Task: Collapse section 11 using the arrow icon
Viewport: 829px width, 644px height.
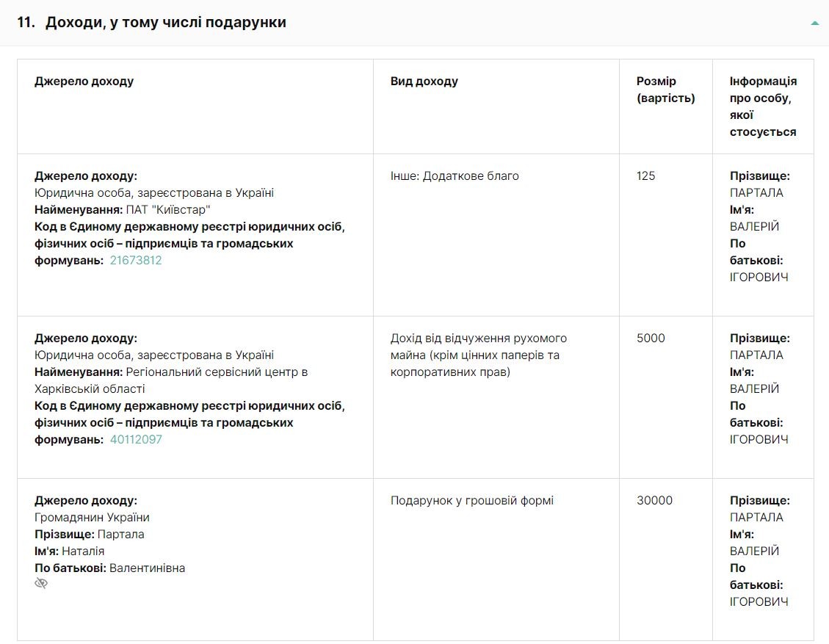Action: point(814,23)
